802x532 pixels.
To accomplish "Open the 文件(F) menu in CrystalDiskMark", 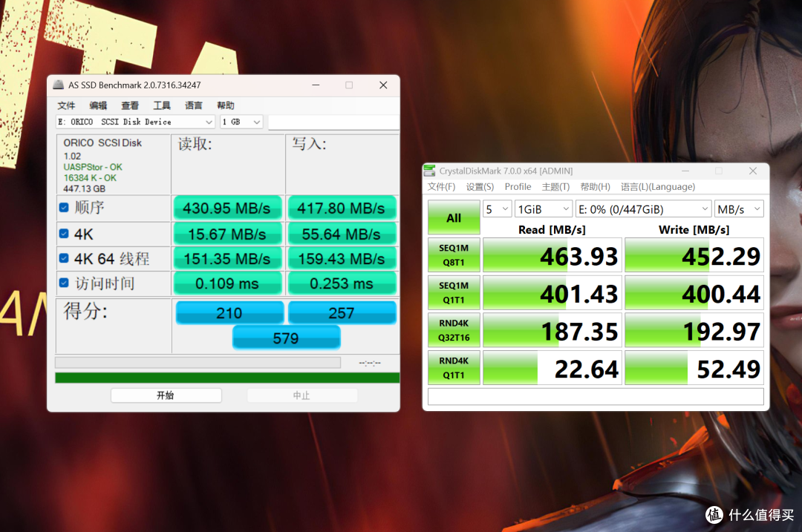I will point(441,186).
